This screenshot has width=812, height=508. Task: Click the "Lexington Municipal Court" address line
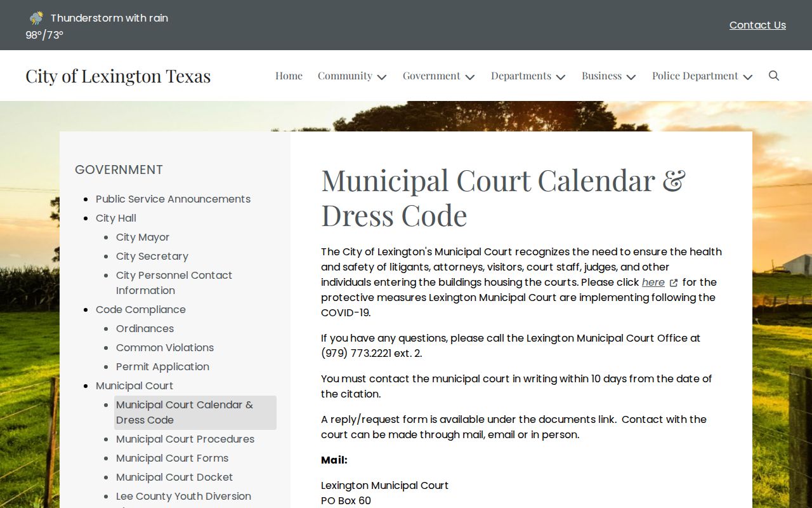(x=384, y=485)
